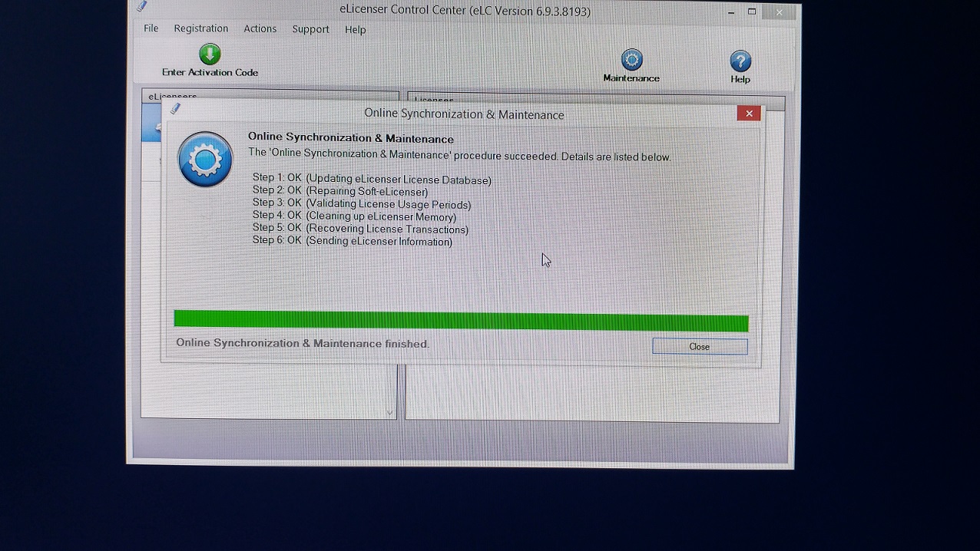Screen dimensions: 980x551
Task: Click the 'Step 1: OK (Updating eLicenser License Database)' line
Action: coord(372,180)
